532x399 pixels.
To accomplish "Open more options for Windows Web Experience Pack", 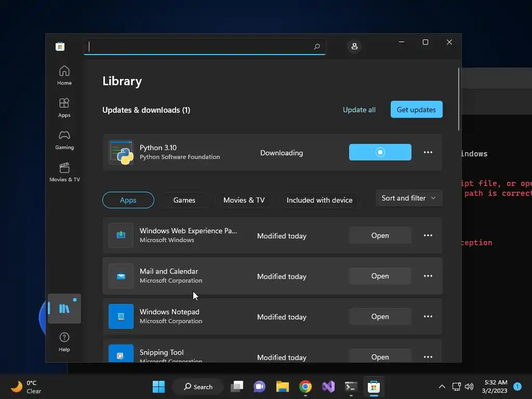I will [428, 235].
